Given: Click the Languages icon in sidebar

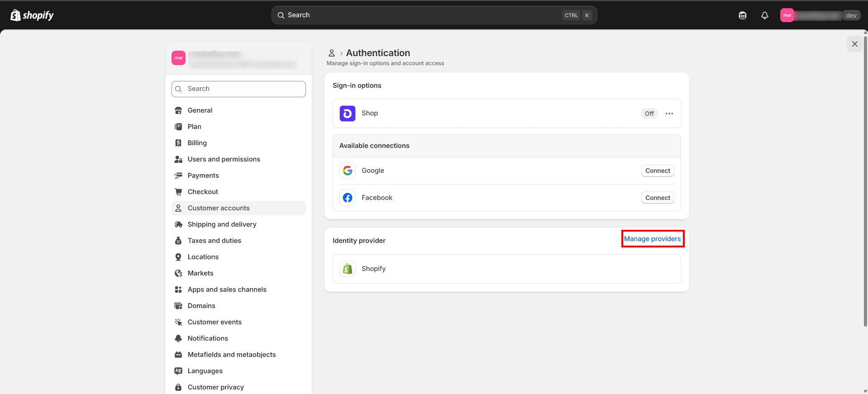Looking at the screenshot, I should pos(178,371).
